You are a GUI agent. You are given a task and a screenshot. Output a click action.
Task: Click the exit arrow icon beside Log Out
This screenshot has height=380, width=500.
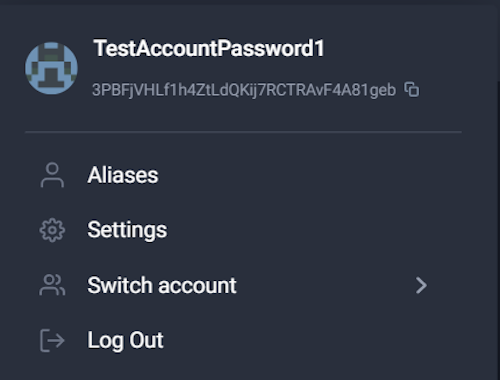pos(52,340)
